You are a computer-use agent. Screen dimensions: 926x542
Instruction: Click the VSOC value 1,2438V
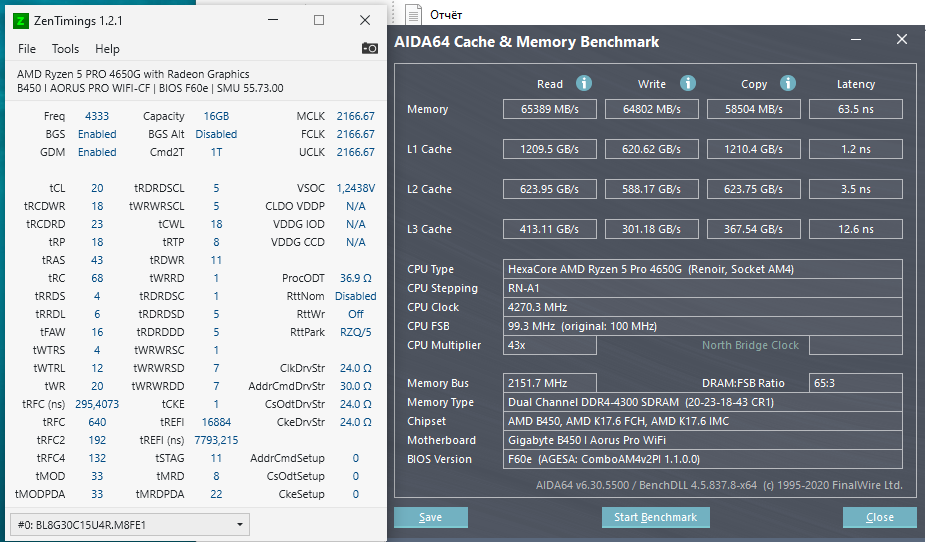click(x=356, y=188)
